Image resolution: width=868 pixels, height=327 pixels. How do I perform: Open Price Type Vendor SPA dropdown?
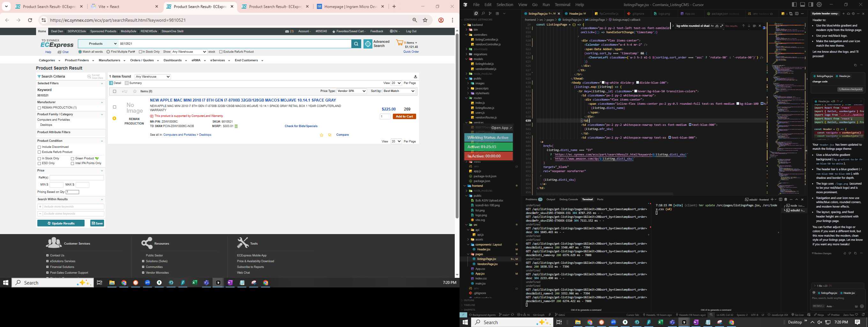pyautogui.click(x=352, y=91)
